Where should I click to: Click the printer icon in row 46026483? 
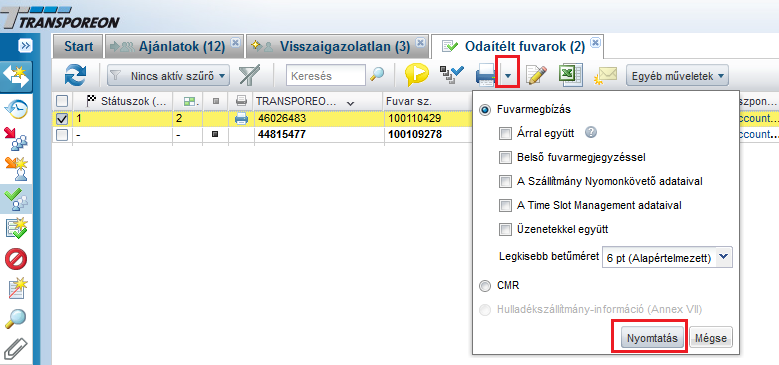click(x=241, y=119)
